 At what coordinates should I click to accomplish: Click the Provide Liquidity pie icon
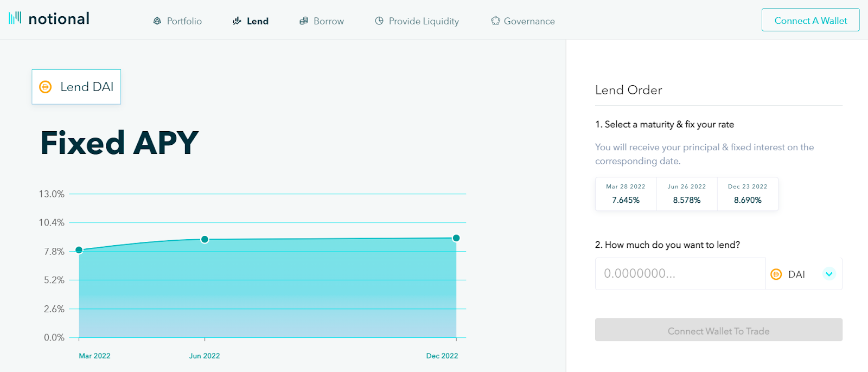(379, 21)
